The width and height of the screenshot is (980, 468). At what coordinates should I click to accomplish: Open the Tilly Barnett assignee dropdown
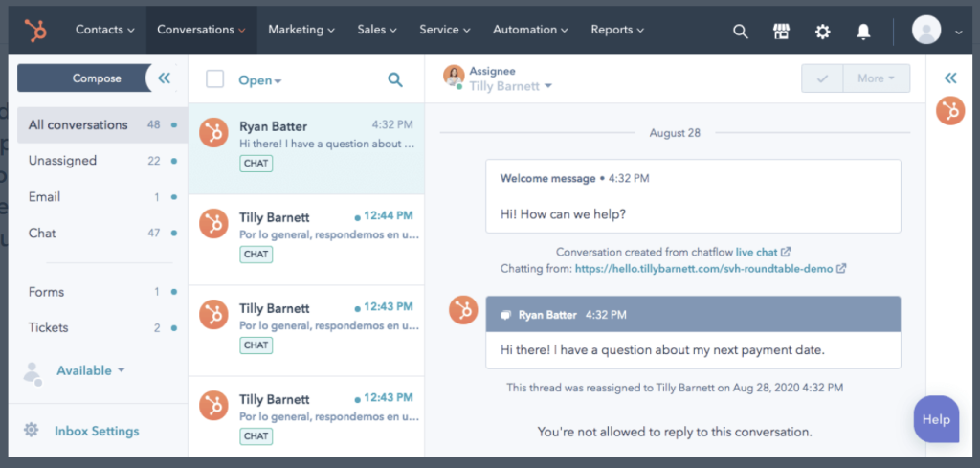(511, 86)
